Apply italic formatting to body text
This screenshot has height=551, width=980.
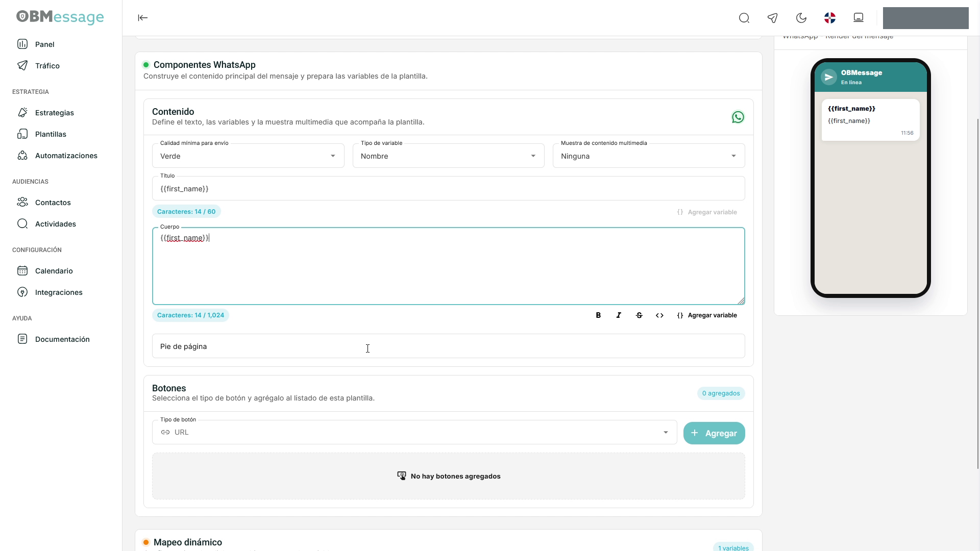(x=619, y=315)
